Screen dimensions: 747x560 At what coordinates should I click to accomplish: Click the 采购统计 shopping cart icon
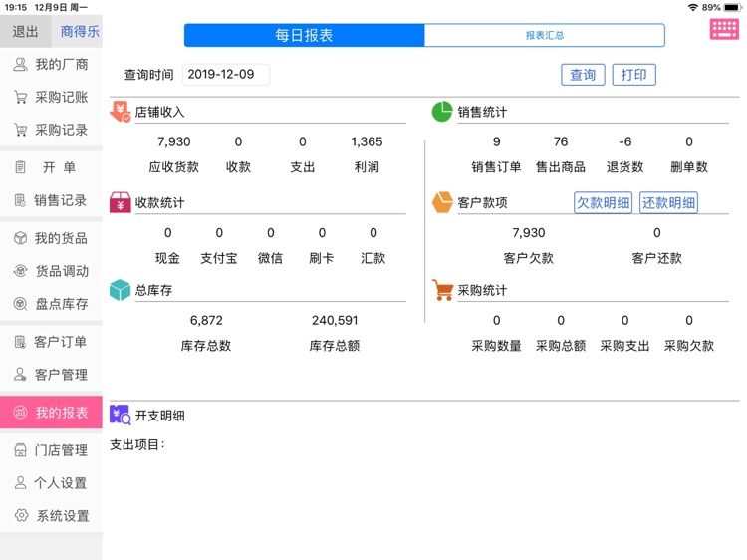pos(442,290)
